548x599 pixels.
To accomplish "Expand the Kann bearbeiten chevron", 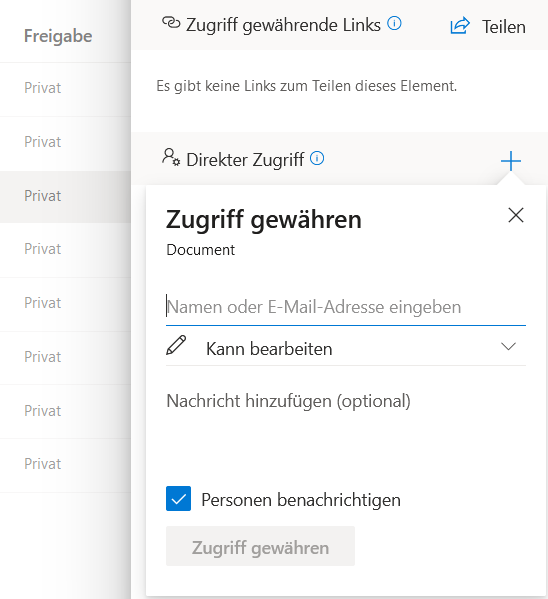I will tap(509, 346).
